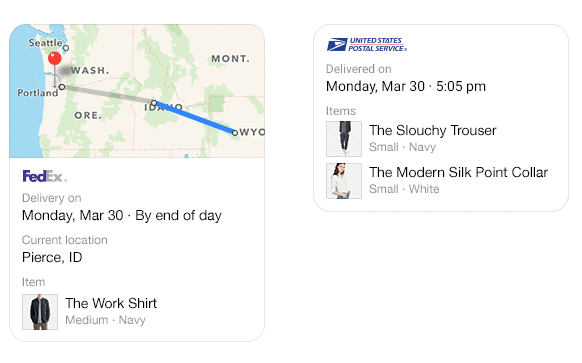Viewport: 582px width, 363px height.
Task: Open The Work Shirt thumbnail image
Action: 40,312
